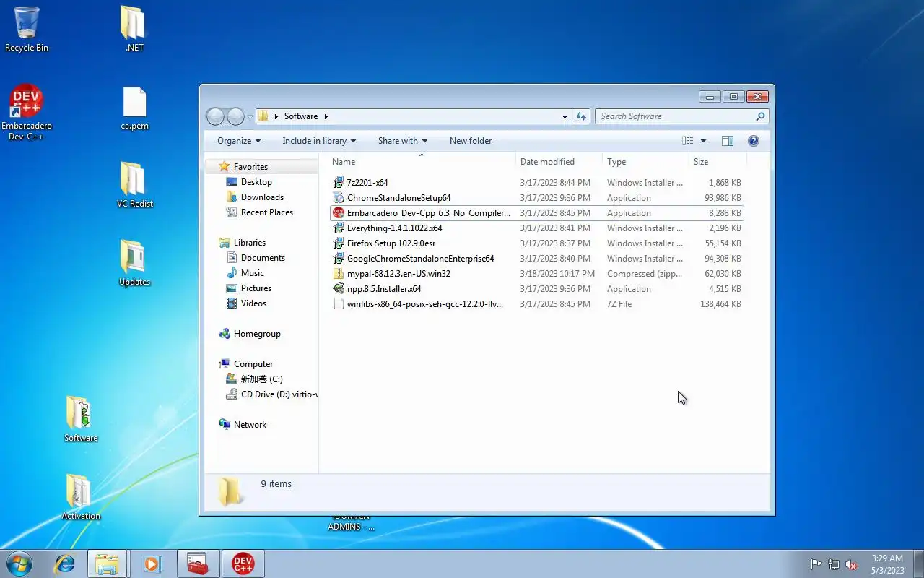Screen dimensions: 924x578
Task: Open the Share with menu
Action: click(x=403, y=141)
